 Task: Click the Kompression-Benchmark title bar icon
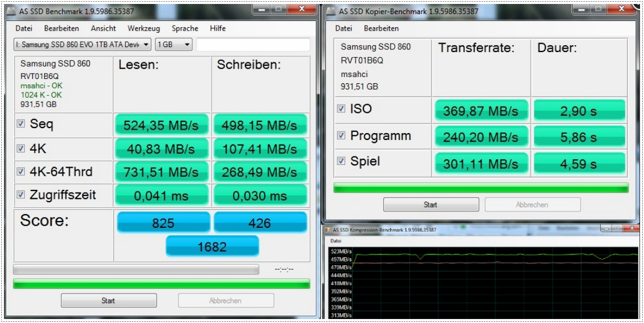328,230
